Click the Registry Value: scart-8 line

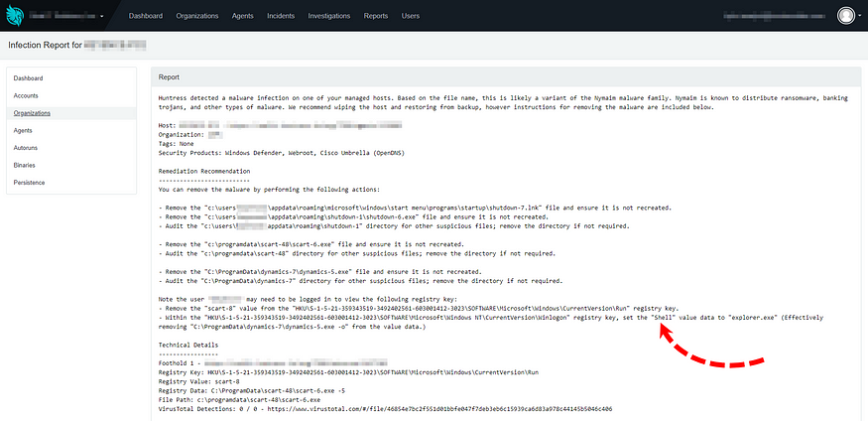198,381
